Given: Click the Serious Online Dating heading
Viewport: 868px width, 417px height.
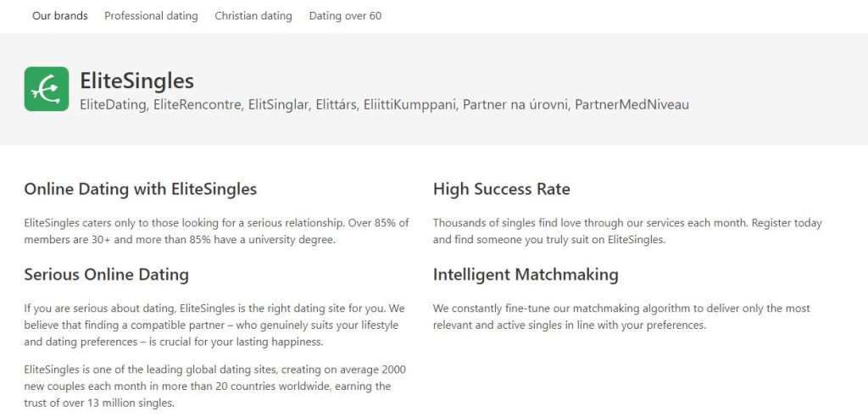Looking at the screenshot, I should coord(106,275).
